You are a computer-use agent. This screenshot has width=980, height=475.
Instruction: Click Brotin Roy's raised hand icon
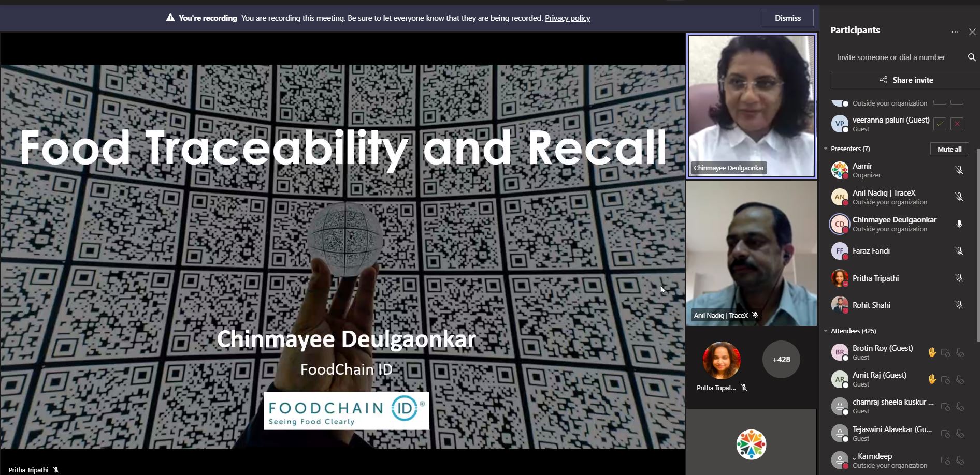932,352
